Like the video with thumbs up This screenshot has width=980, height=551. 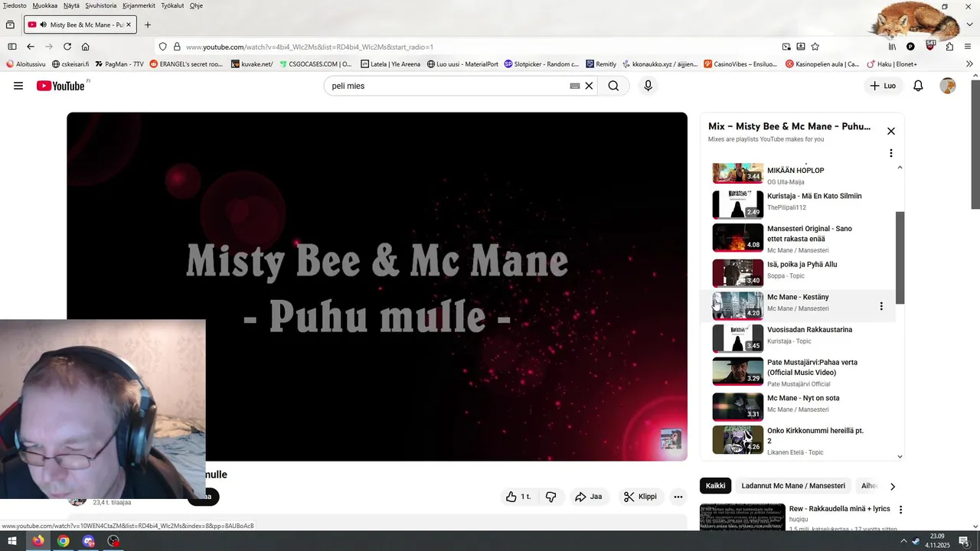click(x=518, y=497)
